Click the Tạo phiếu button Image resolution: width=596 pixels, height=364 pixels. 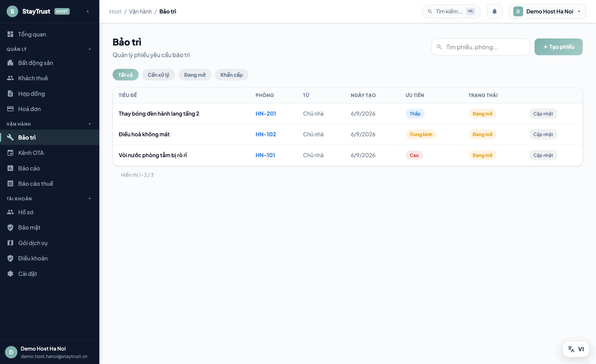(559, 47)
